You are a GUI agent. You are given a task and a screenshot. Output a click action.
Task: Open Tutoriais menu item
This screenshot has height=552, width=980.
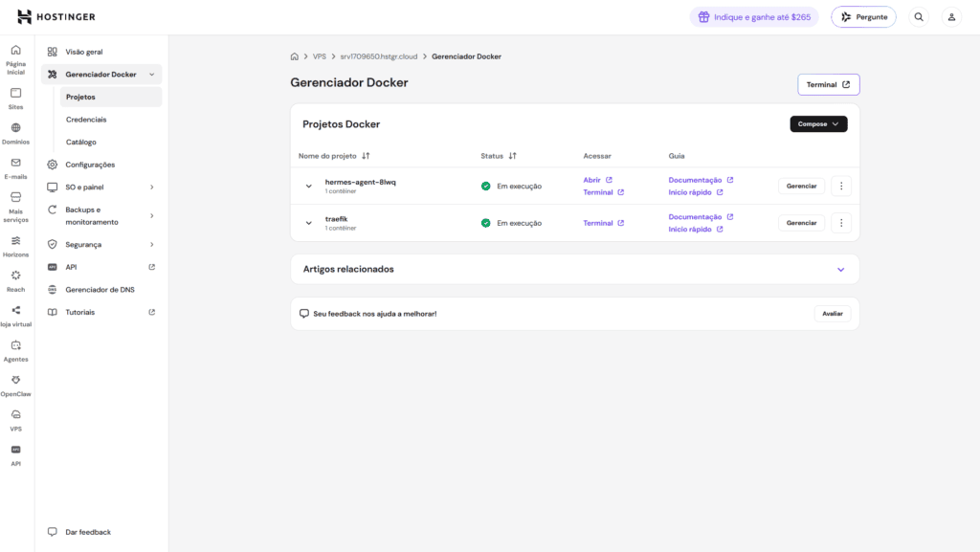coord(101,312)
